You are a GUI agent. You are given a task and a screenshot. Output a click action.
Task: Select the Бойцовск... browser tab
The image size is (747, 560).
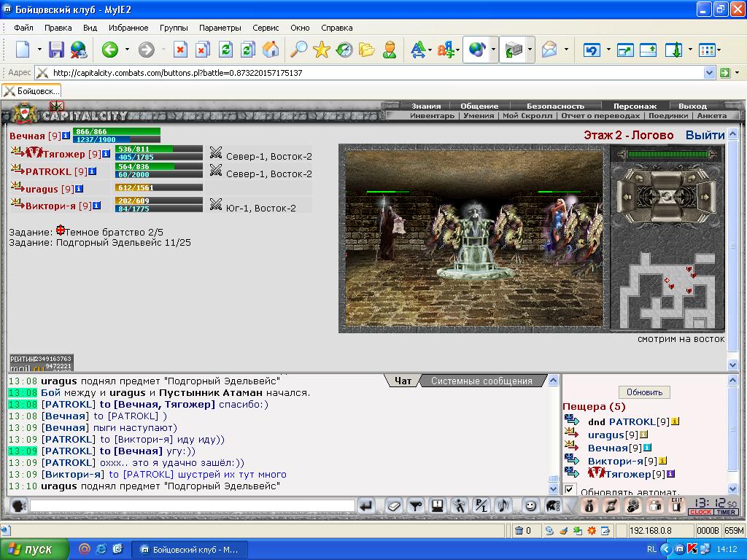point(31,91)
